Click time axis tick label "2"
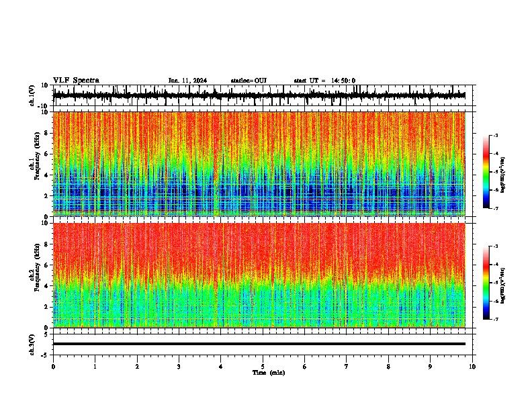 click(137, 367)
